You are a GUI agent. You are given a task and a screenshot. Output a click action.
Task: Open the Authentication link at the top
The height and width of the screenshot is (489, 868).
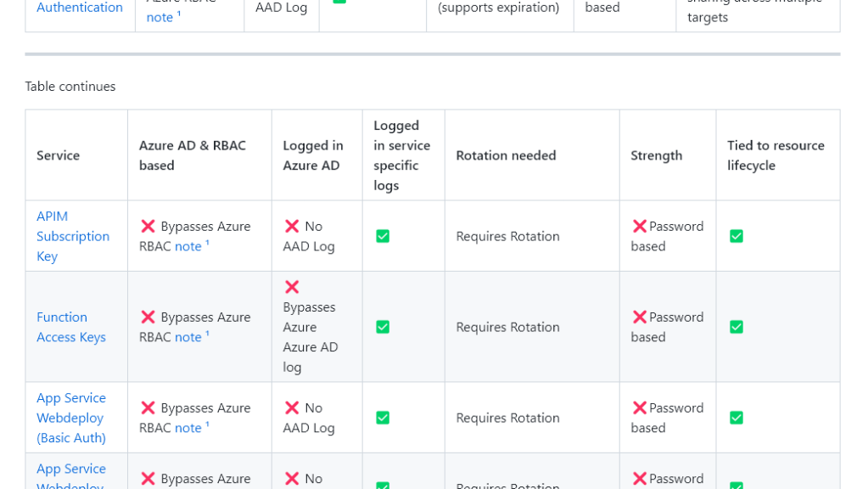[79, 8]
